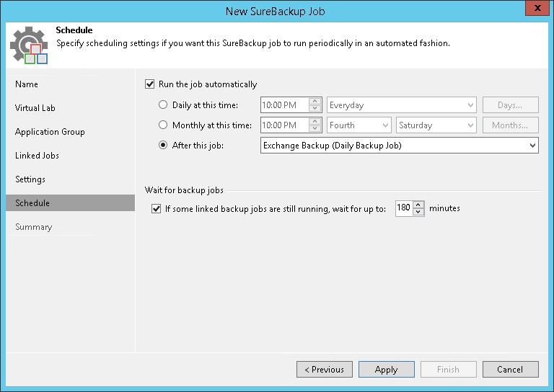Close the New SureBackup Job dialog
554x392 pixels.
click(535, 9)
